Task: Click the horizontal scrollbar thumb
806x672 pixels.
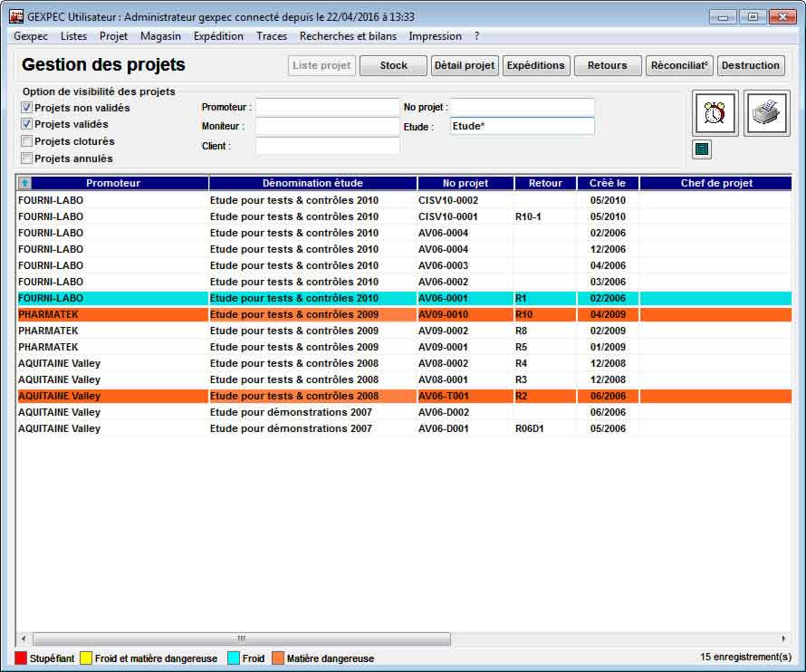Action: click(x=242, y=638)
